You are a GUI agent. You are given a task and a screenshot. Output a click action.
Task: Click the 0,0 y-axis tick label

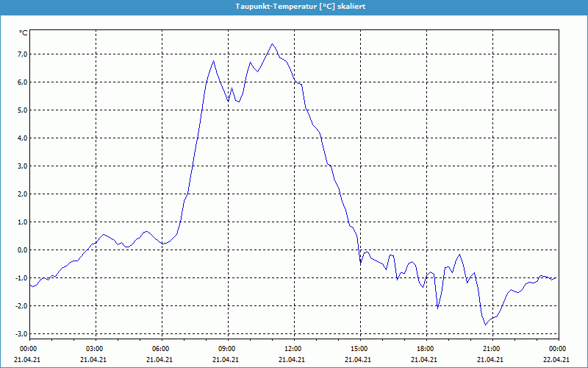(21, 250)
